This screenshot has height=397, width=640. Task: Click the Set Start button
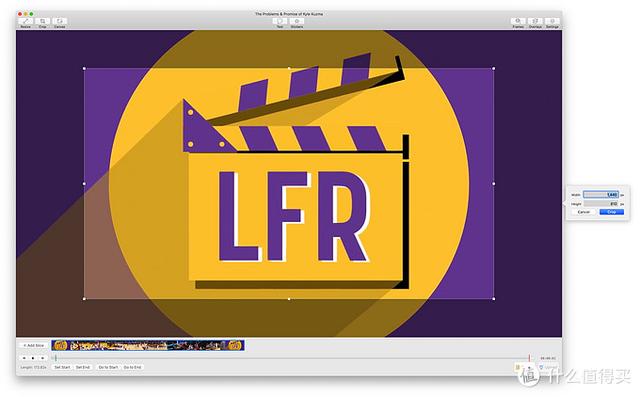point(62,367)
